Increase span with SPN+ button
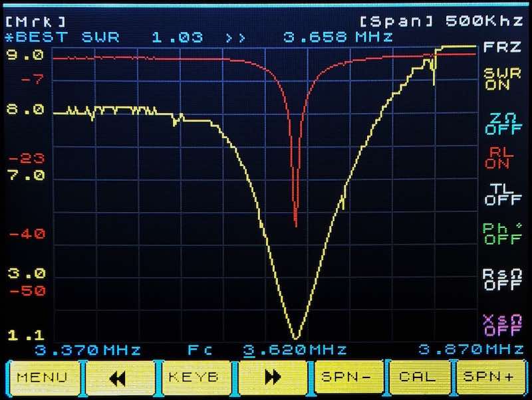 pyautogui.click(x=491, y=377)
